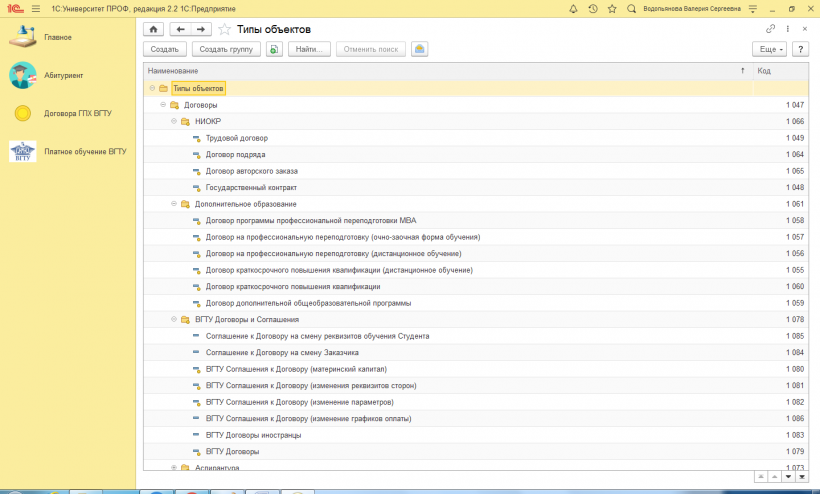Open Договора ГПХ ВГТУ section icon
Screen dimensions: 820x494
coord(22,113)
